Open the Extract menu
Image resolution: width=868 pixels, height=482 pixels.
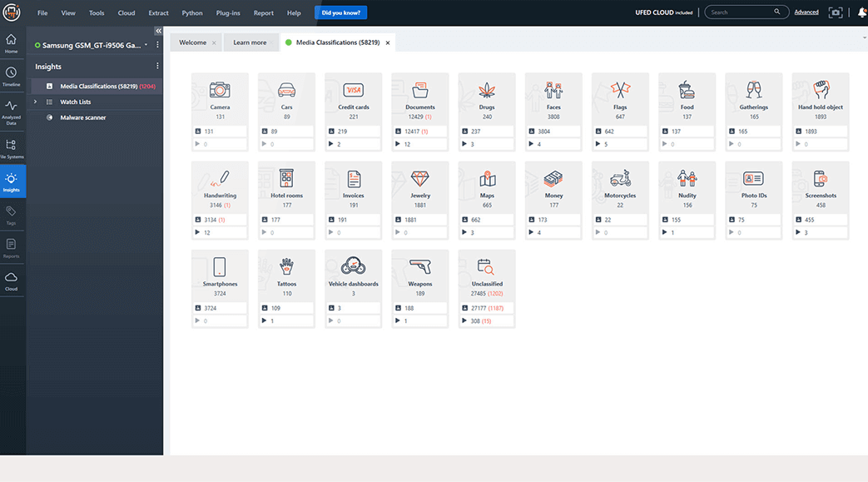(x=158, y=12)
